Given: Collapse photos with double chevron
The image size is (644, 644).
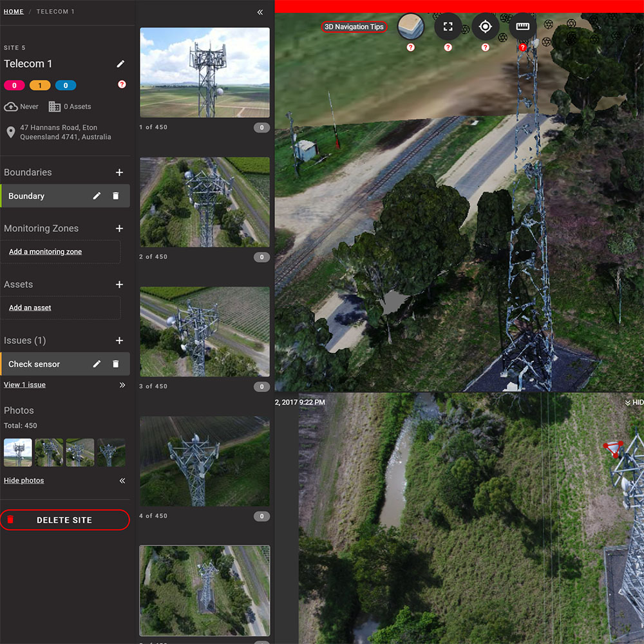Looking at the screenshot, I should pyautogui.click(x=122, y=481).
